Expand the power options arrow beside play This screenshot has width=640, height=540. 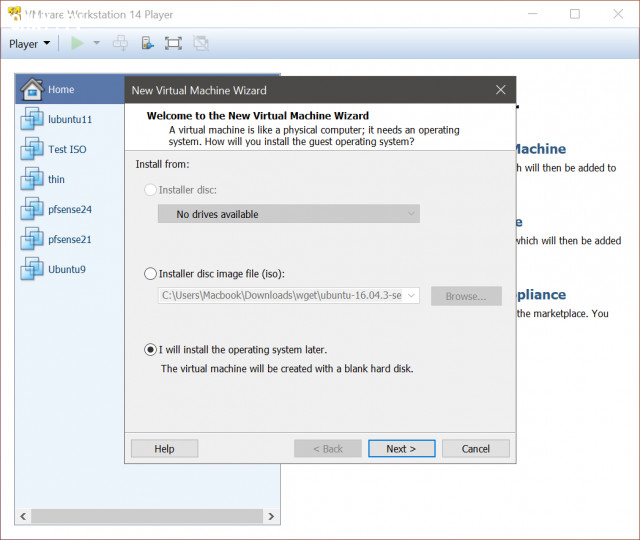pos(97,42)
